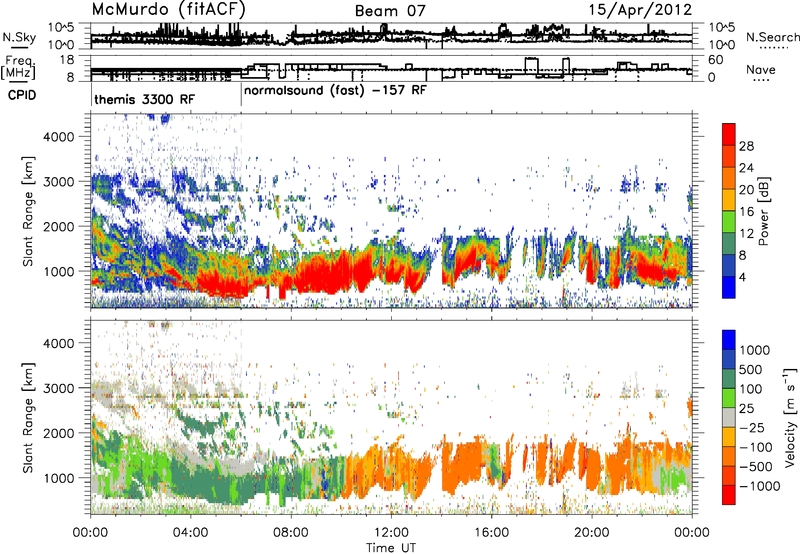Click Velocity colorbar tick value '-1000'
This screenshot has width=800, height=554.
coord(759,486)
